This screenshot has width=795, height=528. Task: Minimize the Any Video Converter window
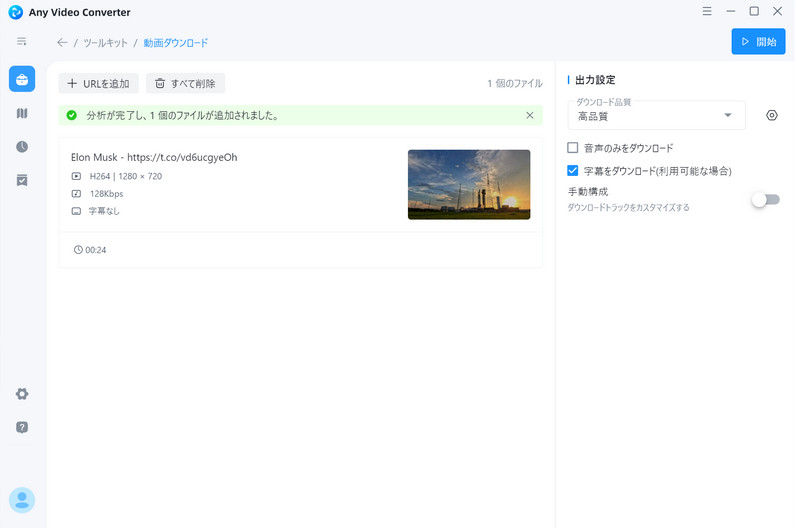click(731, 11)
